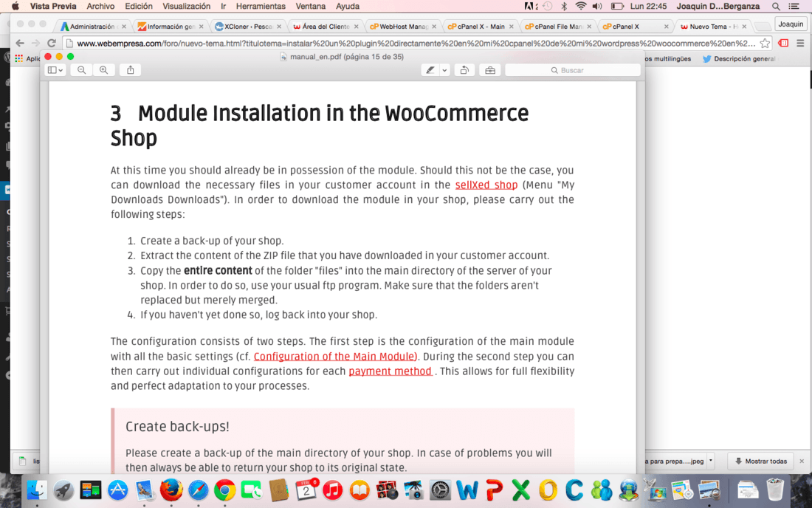The height and width of the screenshot is (508, 812).
Task: Open Spotlight search in menu bar
Action: tap(776, 6)
